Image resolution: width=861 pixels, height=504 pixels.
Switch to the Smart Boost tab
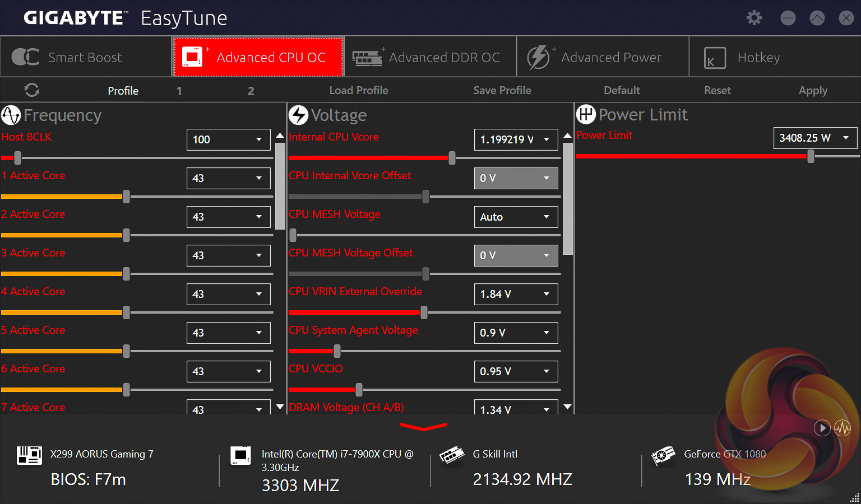[86, 57]
